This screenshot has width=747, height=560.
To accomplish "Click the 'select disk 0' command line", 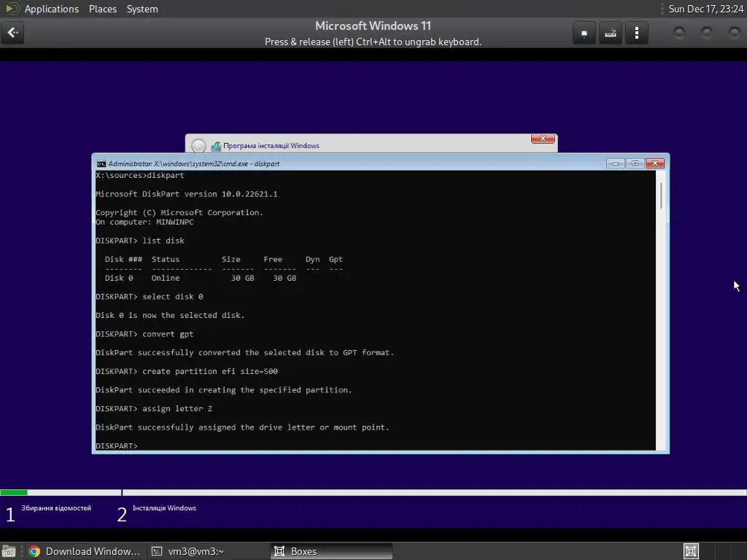I will coord(149,297).
